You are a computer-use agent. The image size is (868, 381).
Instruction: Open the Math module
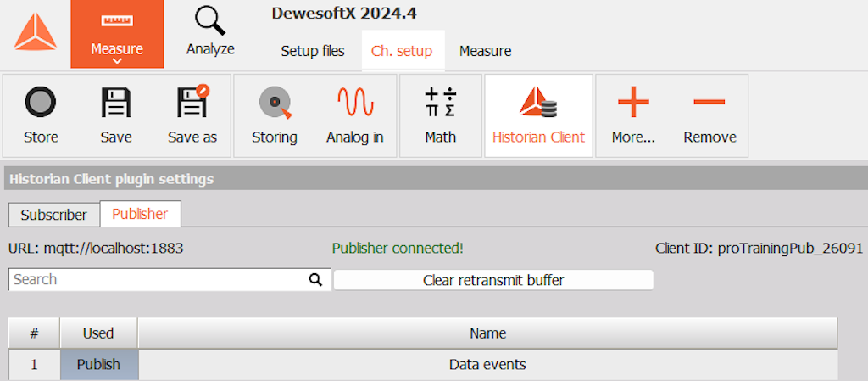[441, 115]
